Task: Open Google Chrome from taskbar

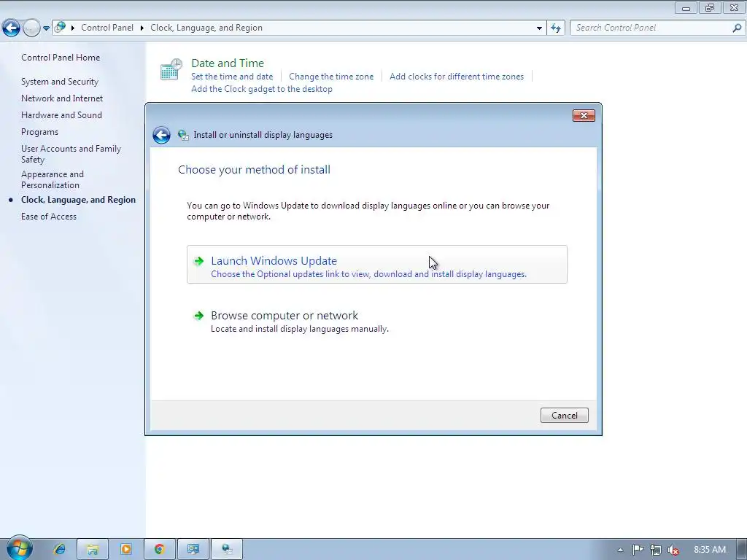Action: (159, 549)
